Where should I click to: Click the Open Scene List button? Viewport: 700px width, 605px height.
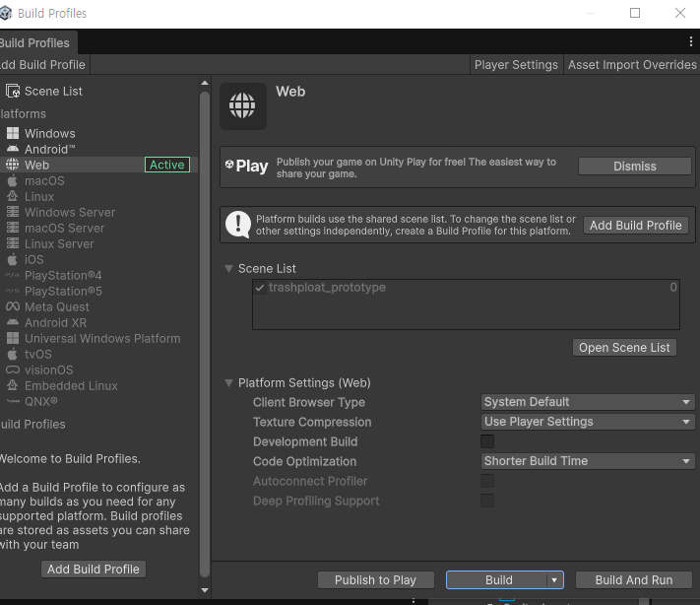point(624,347)
